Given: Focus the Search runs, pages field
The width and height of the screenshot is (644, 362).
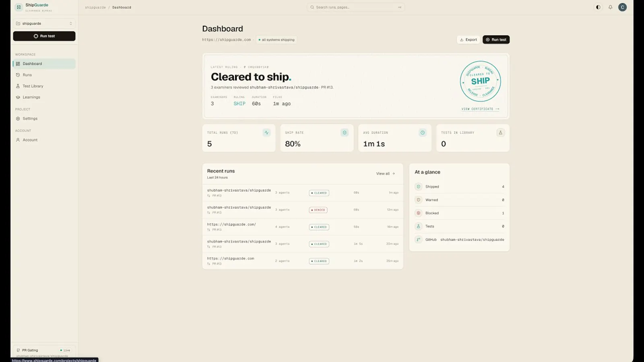Looking at the screenshot, I should (356, 7).
